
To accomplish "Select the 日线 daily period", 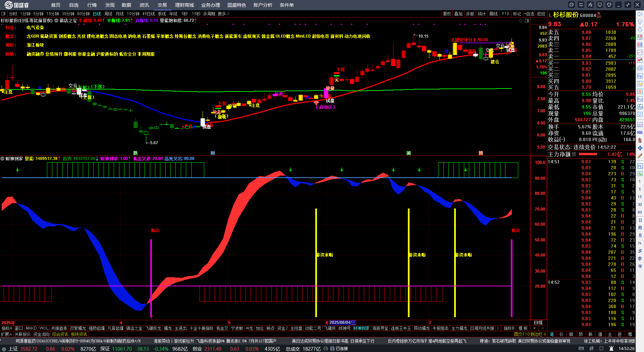I will (97, 14).
